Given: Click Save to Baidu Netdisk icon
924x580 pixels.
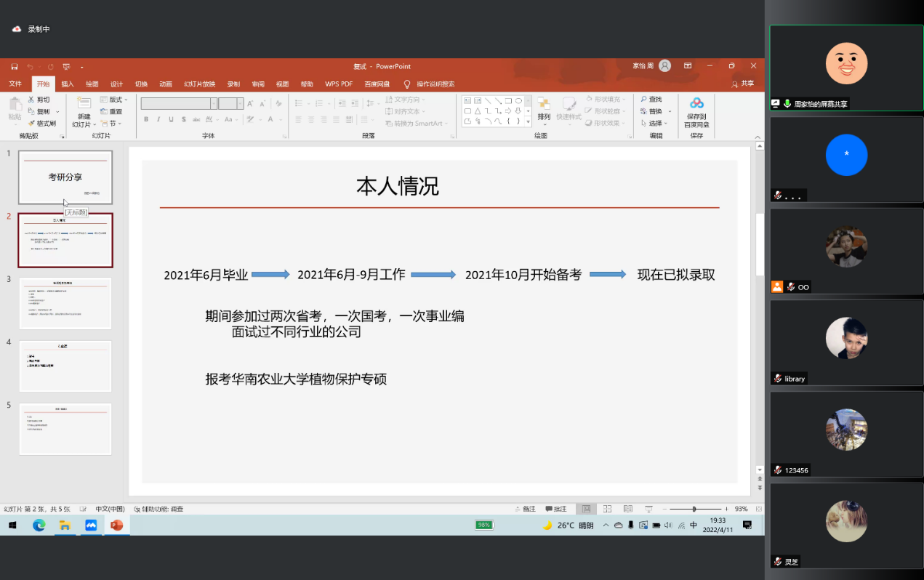Looking at the screenshot, I should [x=696, y=104].
